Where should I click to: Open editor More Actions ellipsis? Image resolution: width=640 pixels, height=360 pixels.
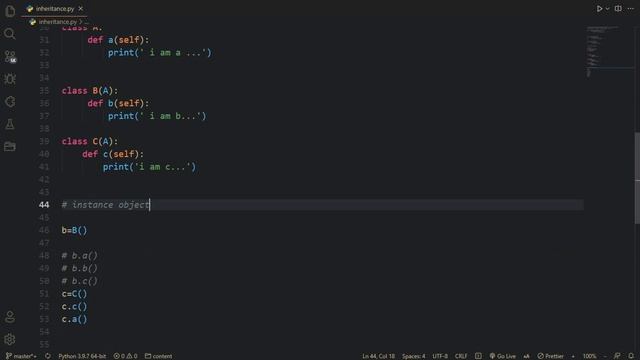631,9
